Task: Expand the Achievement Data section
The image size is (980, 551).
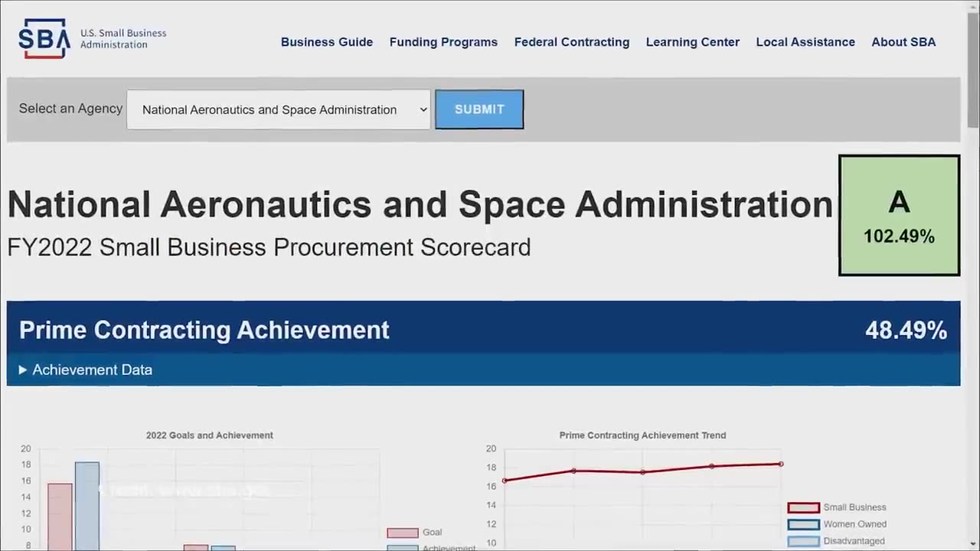Action: tap(86, 370)
